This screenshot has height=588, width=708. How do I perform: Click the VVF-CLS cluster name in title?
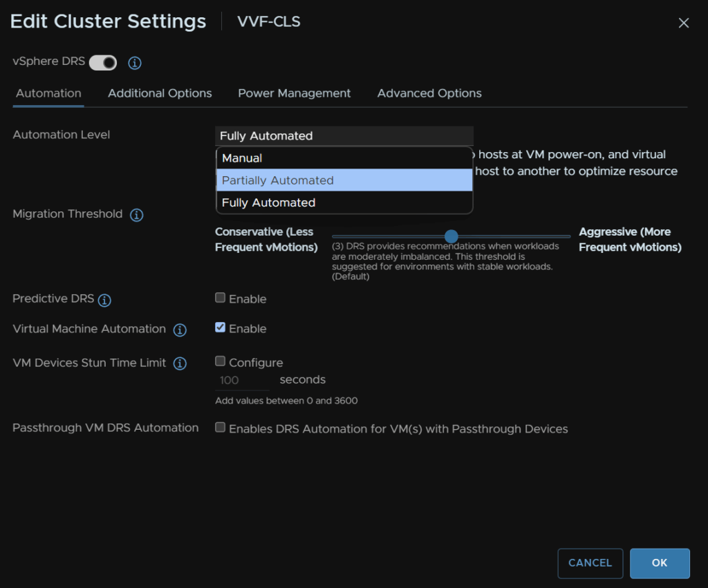pos(269,21)
